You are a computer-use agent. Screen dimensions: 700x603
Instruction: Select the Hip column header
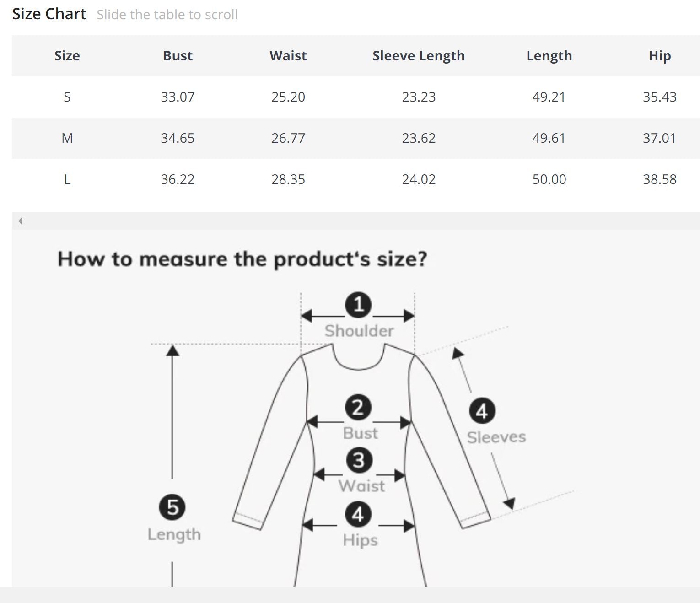pyautogui.click(x=659, y=56)
